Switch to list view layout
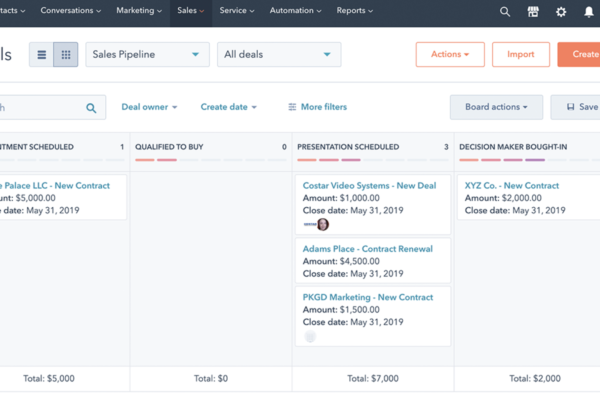600x400 pixels. click(42, 55)
